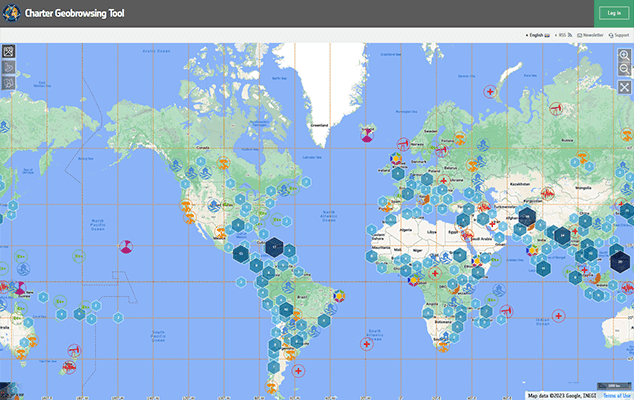
Task: Click the pink volcano marker over Iceland
Action: click(367, 135)
